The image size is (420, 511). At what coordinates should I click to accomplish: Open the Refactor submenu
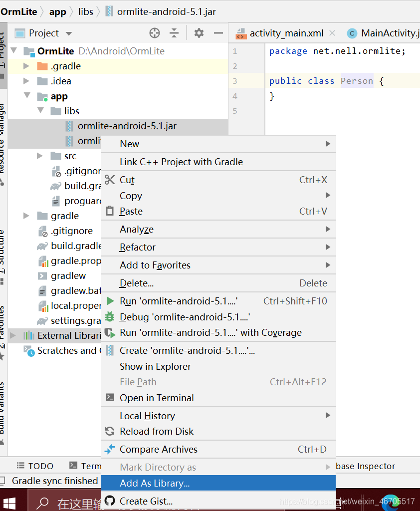[218, 247]
